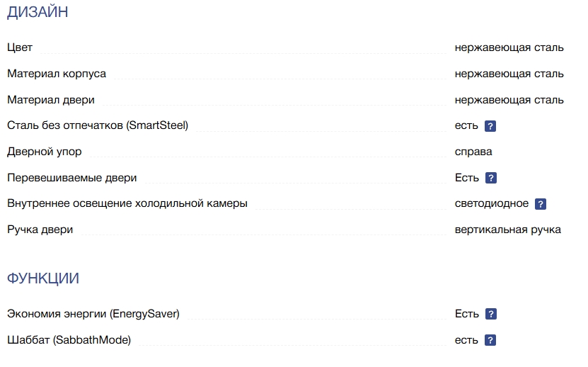Open help icon for SmartSteel row
Image resolution: width=588 pixels, height=367 pixels.
click(490, 126)
